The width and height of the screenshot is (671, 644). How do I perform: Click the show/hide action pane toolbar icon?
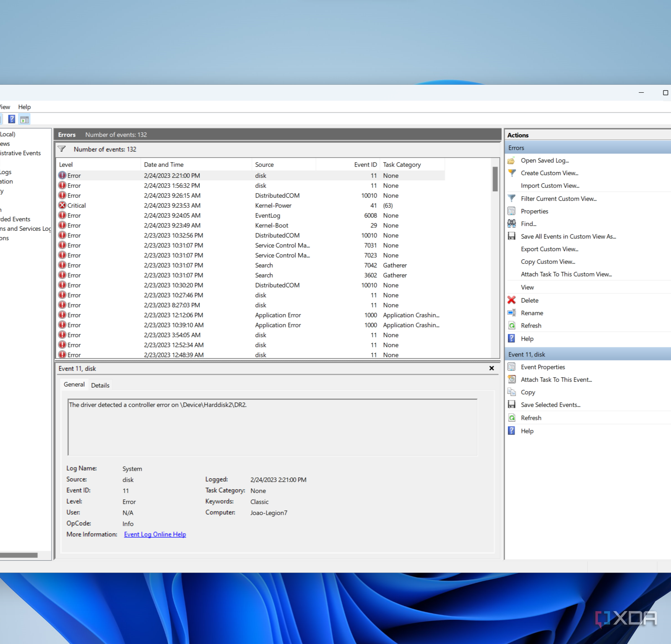tap(25, 120)
